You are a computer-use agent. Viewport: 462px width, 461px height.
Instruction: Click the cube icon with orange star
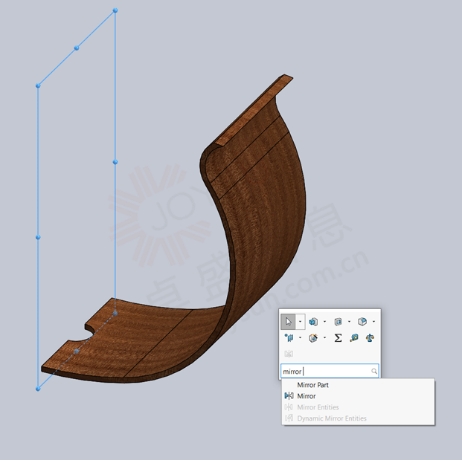[x=313, y=338]
